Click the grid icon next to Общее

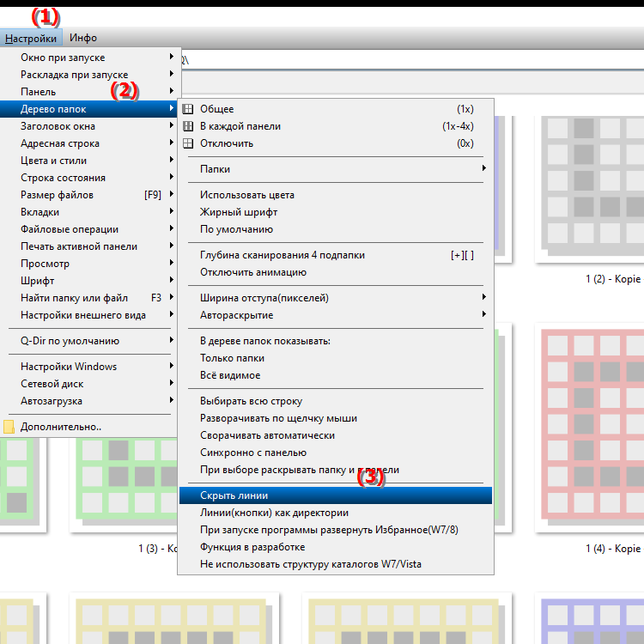[188, 109]
